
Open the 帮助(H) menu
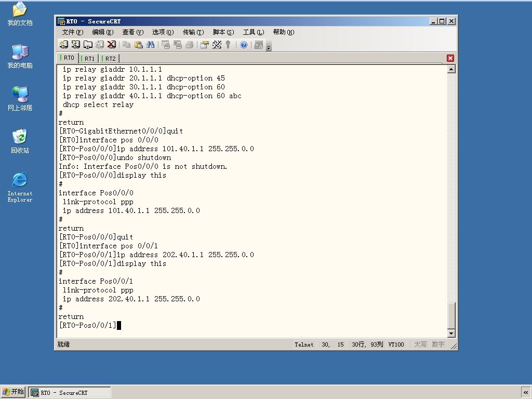click(284, 32)
